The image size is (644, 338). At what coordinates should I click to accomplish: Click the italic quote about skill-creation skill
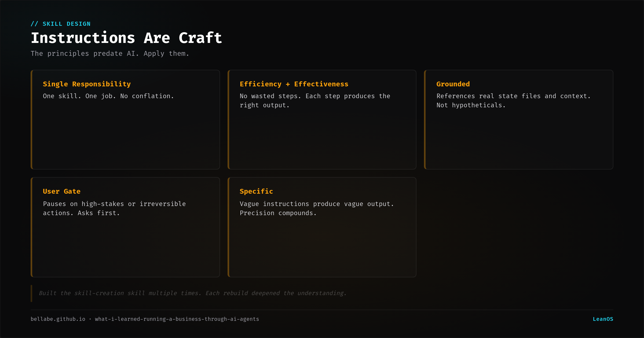[193, 293]
